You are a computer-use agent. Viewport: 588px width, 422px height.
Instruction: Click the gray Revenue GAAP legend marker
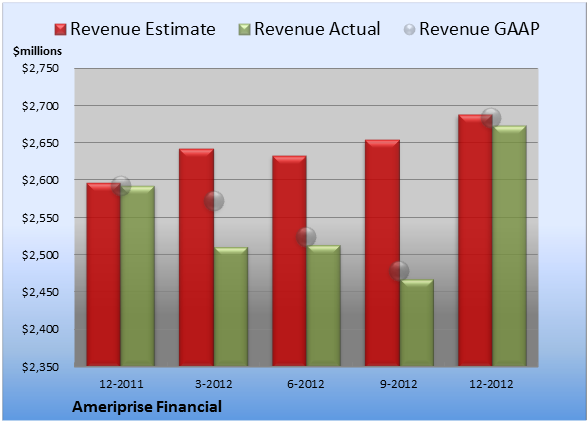pos(409,29)
